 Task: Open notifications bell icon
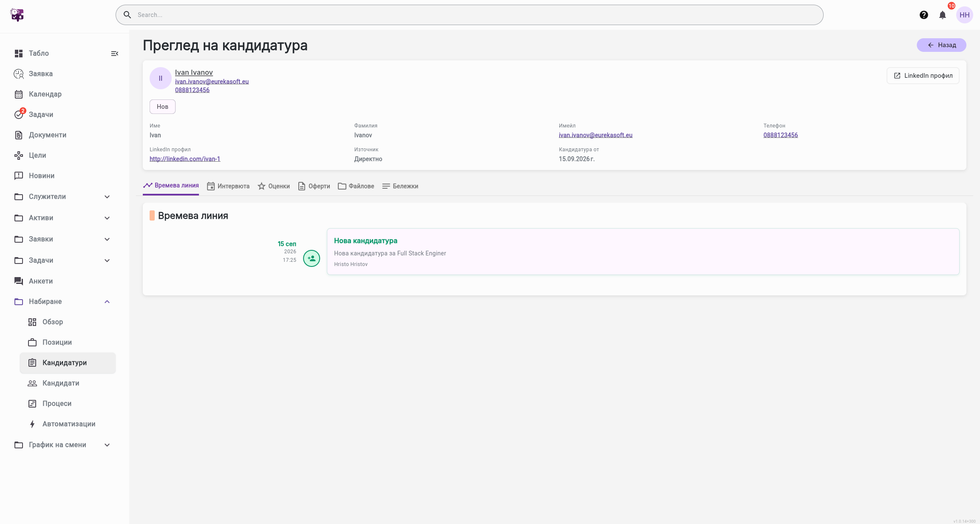[x=942, y=15]
